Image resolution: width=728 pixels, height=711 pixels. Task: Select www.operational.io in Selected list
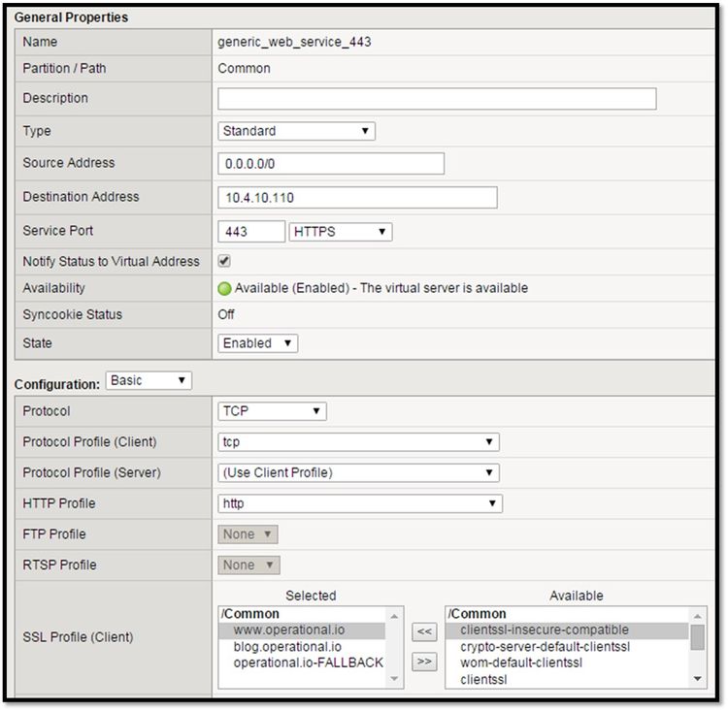pyautogui.click(x=302, y=630)
